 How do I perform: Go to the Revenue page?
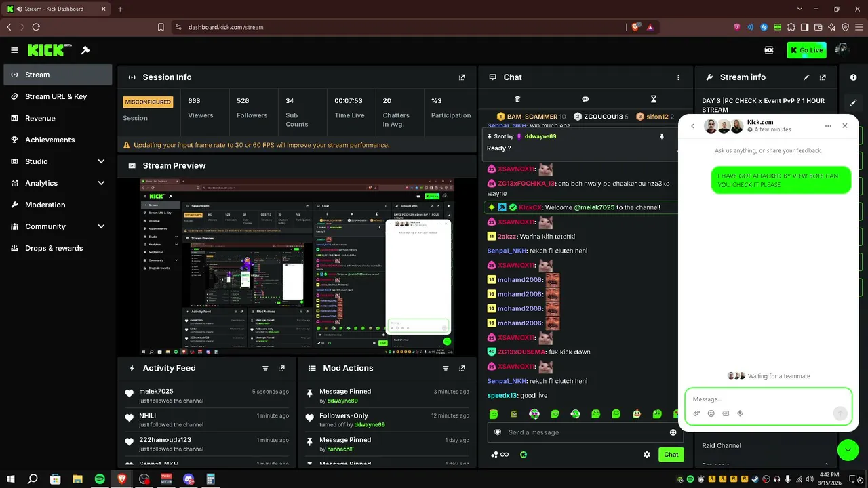(x=58, y=118)
